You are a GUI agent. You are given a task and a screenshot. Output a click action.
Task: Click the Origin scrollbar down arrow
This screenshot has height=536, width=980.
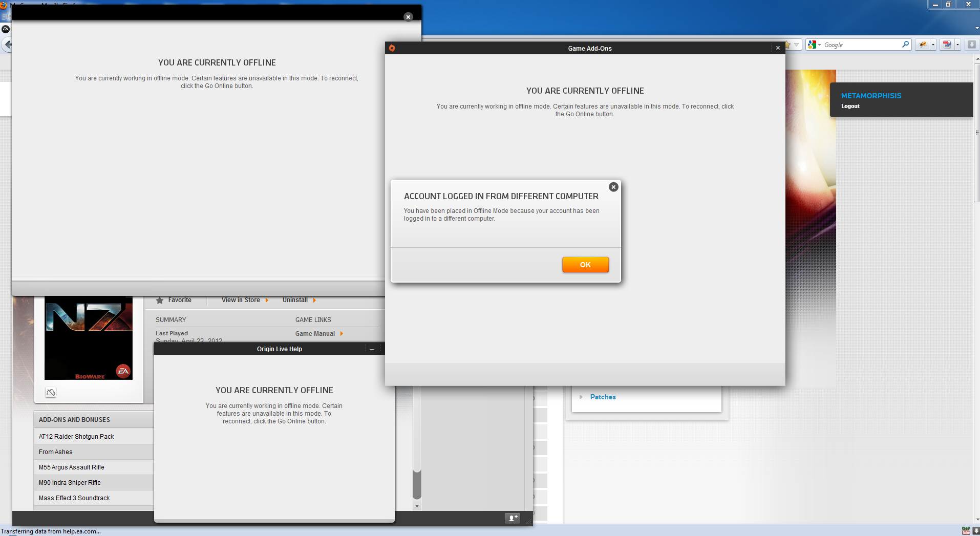click(x=417, y=506)
